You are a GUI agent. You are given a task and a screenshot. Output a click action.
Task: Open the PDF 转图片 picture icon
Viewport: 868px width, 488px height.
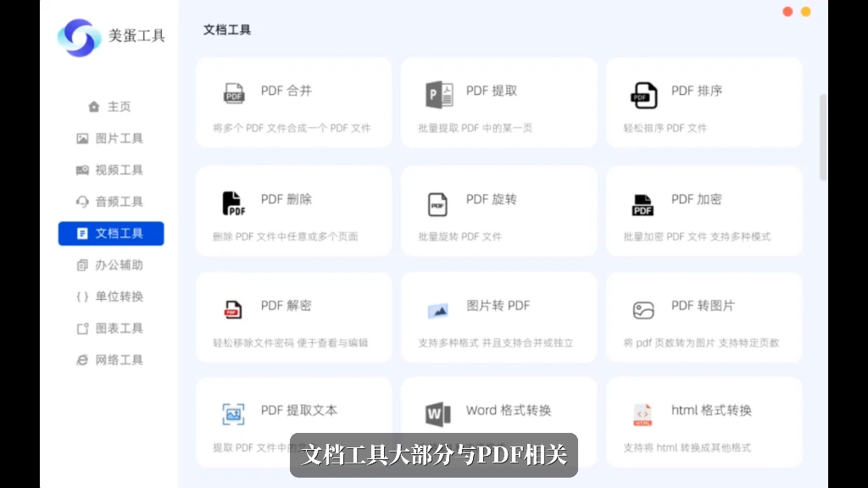pos(643,308)
